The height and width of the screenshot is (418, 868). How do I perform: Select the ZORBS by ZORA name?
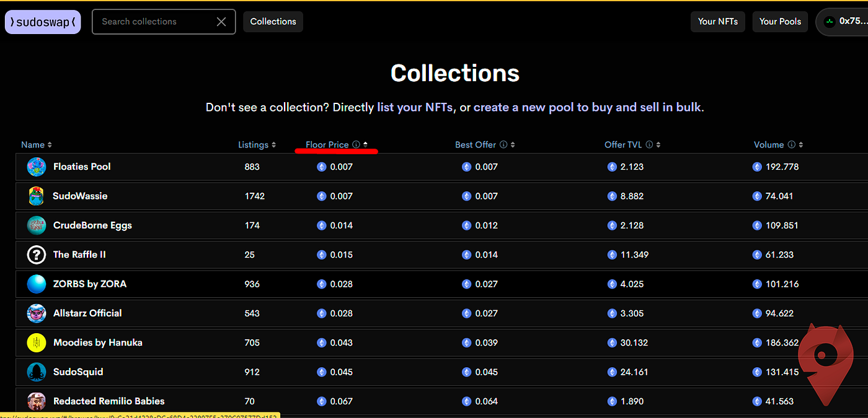click(x=90, y=284)
